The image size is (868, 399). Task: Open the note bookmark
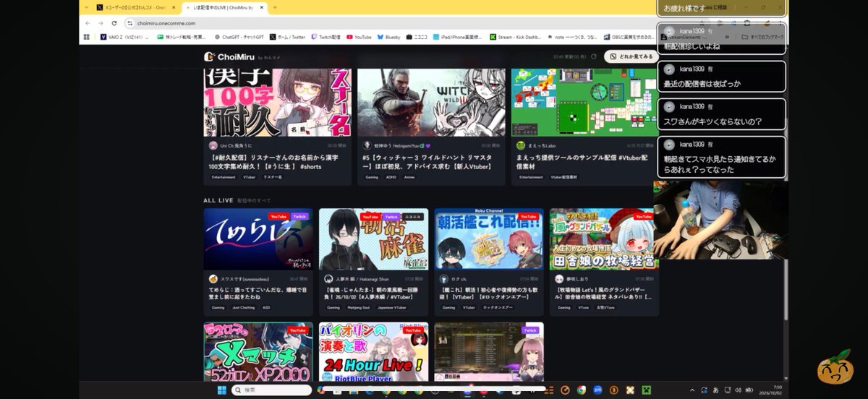(x=571, y=36)
